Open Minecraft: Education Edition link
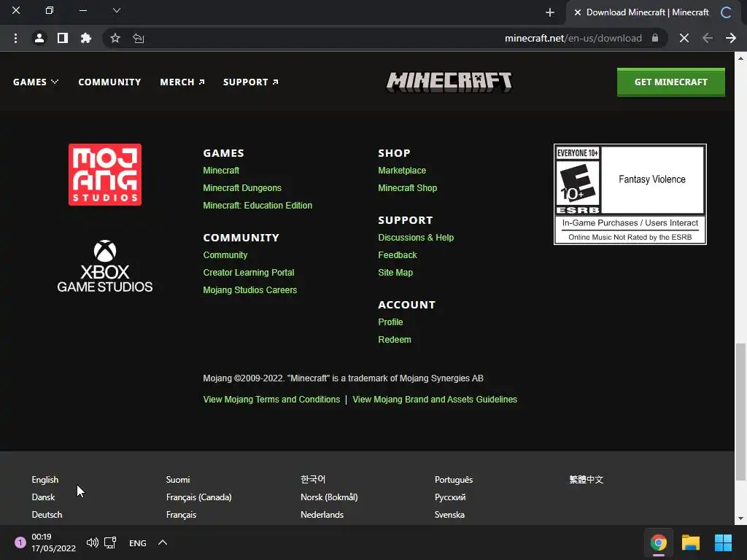The image size is (747, 560). tap(258, 206)
